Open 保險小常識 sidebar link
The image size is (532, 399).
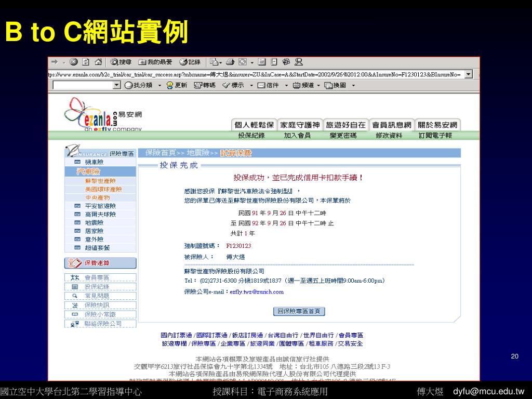pyautogui.click(x=100, y=314)
